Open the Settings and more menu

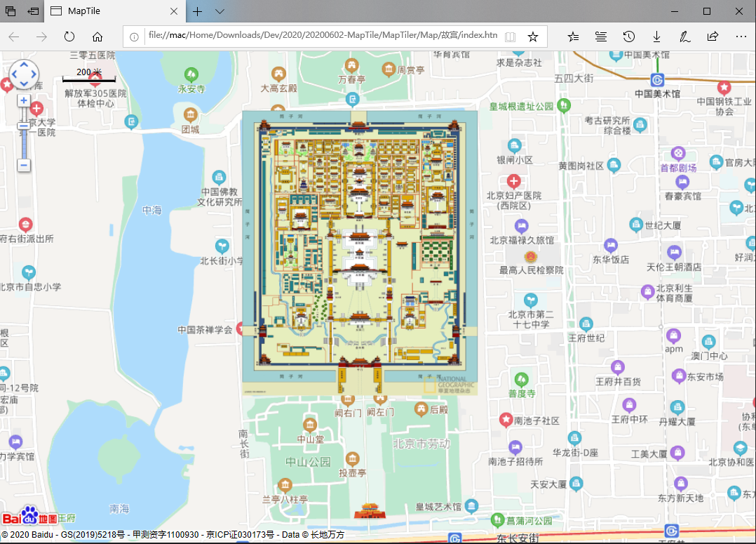click(741, 37)
